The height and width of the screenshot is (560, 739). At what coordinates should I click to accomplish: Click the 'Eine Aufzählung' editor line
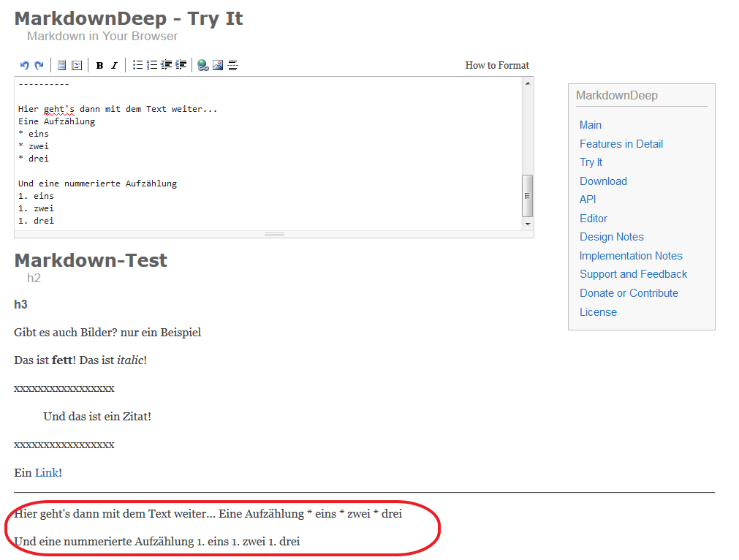click(x=56, y=121)
